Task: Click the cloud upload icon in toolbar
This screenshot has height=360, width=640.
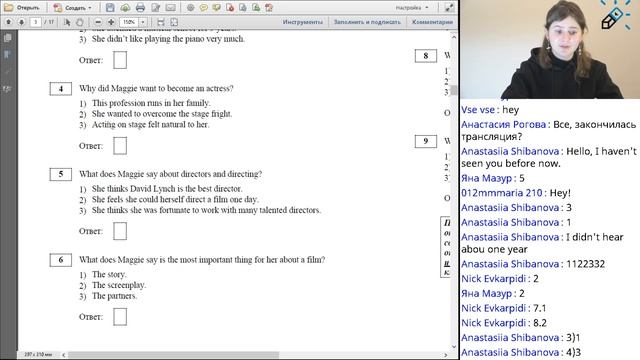Action: click(125, 7)
